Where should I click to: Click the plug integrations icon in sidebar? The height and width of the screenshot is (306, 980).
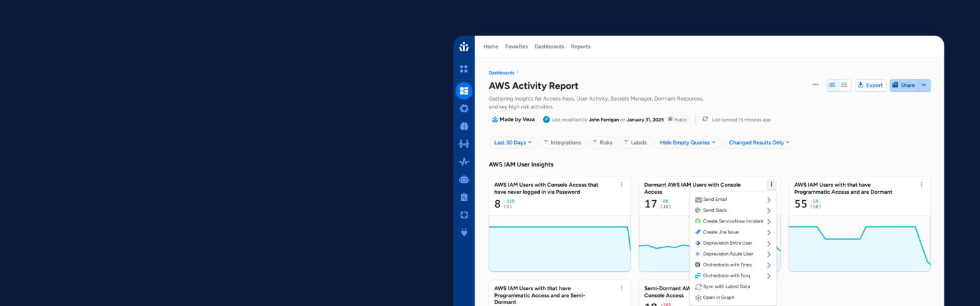tap(464, 233)
